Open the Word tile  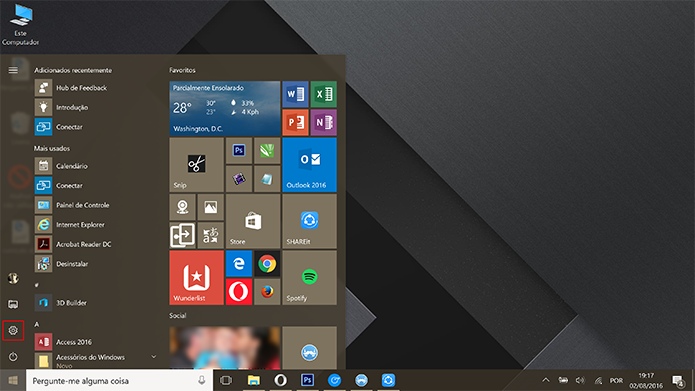295,94
